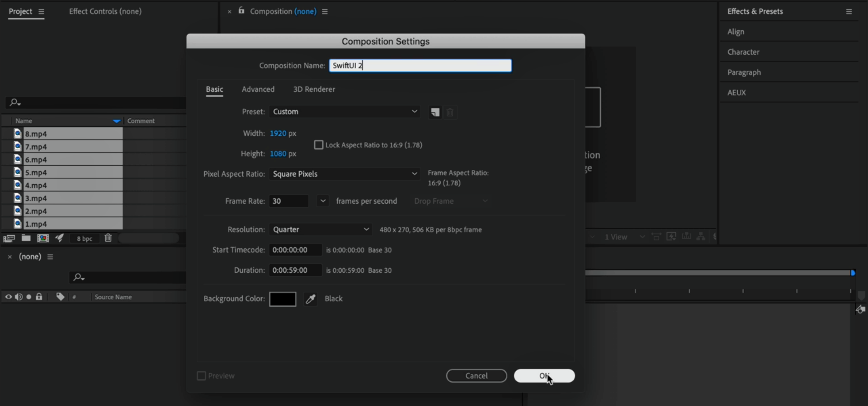868x406 pixels.
Task: Open the Pixel Aspect Ratio dropdown
Action: pyautogui.click(x=344, y=174)
